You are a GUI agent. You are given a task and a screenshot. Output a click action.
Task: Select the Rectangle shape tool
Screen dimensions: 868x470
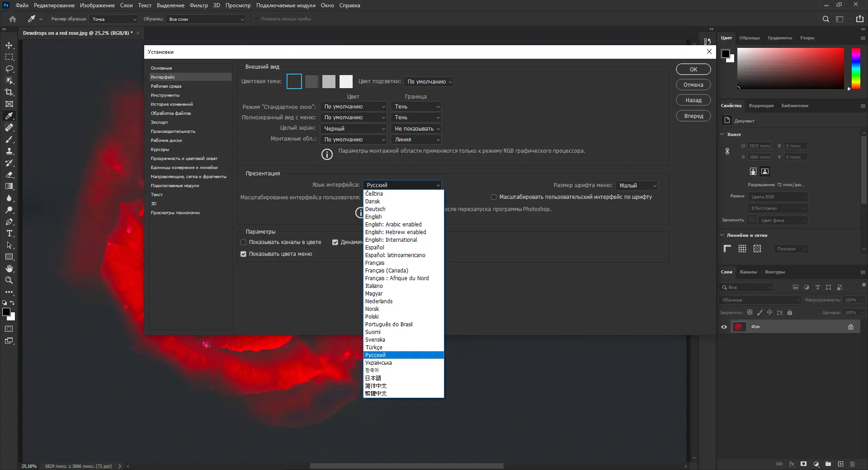coord(9,257)
